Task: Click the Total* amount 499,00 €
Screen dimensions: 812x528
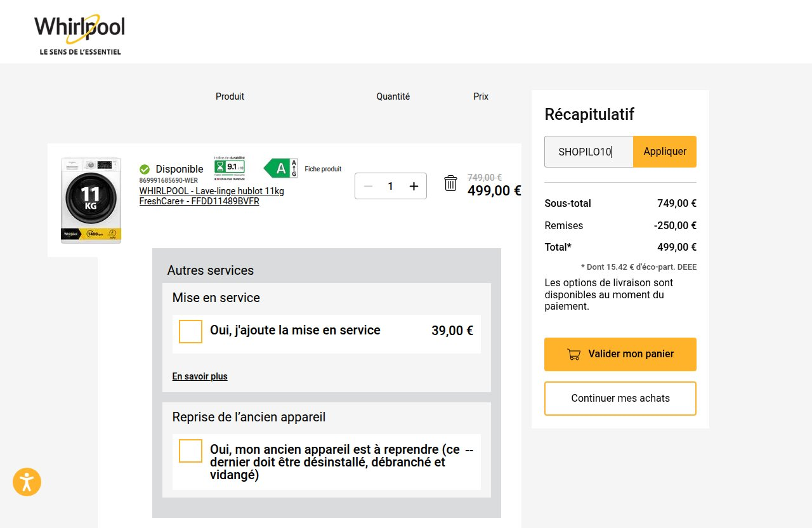Action: pyautogui.click(x=677, y=247)
